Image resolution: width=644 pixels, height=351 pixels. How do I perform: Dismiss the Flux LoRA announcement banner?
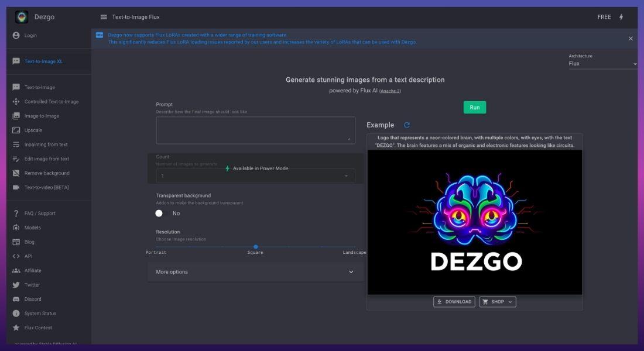631,39
